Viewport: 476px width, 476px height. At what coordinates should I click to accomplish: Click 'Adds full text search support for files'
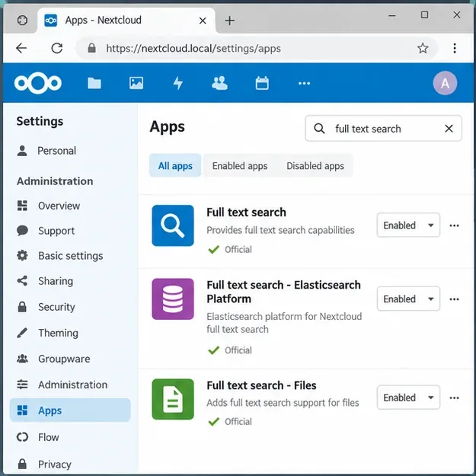click(x=283, y=403)
